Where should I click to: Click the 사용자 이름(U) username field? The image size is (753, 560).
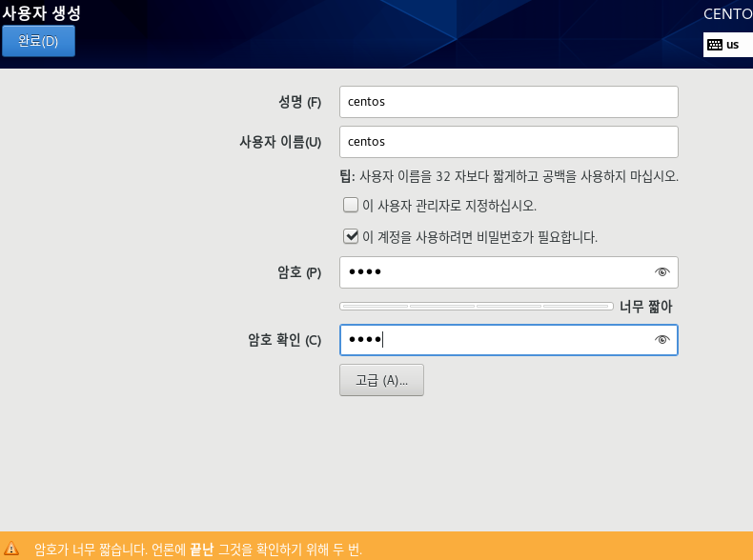click(509, 142)
